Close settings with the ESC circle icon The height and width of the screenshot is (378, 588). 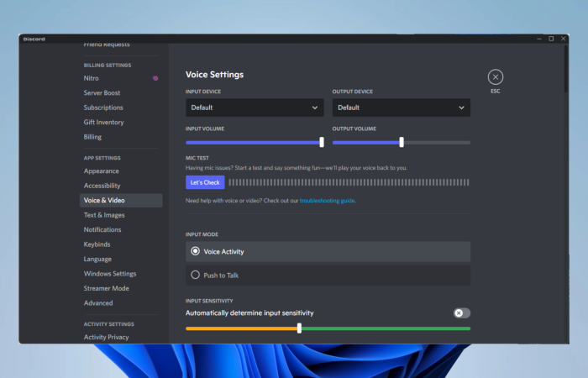tap(496, 77)
